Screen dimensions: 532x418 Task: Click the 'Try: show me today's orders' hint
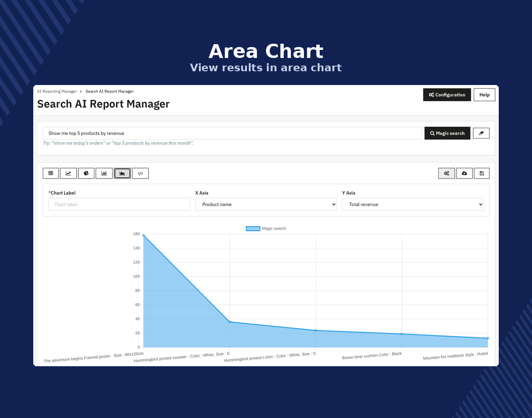pos(118,143)
